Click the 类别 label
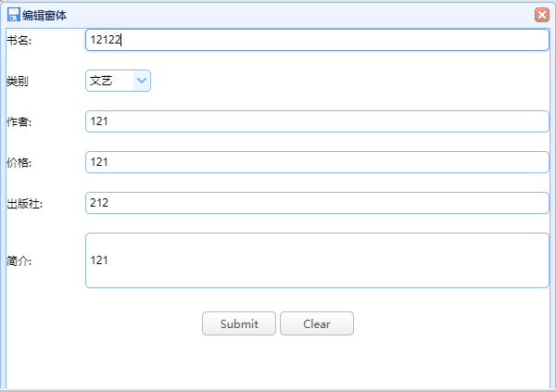Image resolution: width=556 pixels, height=392 pixels. point(18,82)
